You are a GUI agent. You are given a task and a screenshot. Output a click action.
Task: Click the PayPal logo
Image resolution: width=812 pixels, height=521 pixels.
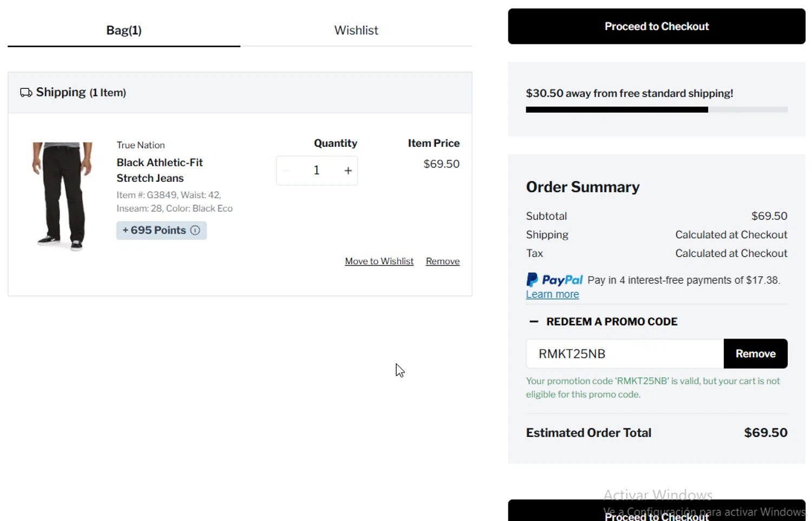click(554, 280)
